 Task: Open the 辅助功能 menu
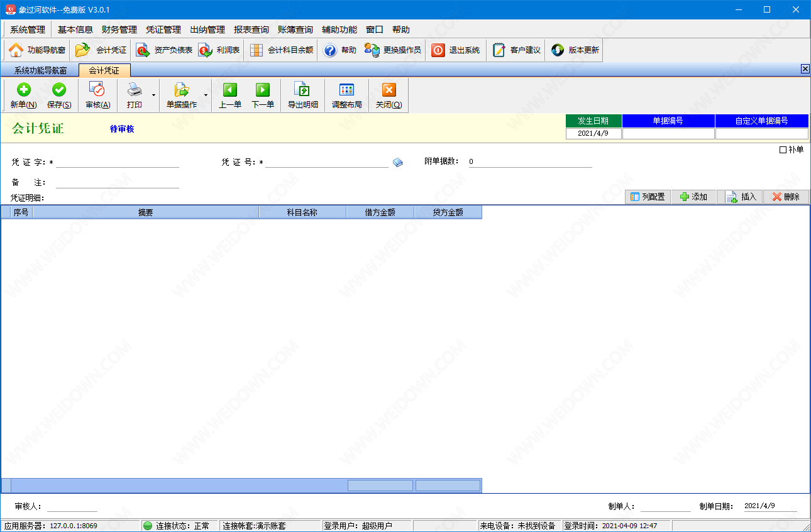point(339,30)
